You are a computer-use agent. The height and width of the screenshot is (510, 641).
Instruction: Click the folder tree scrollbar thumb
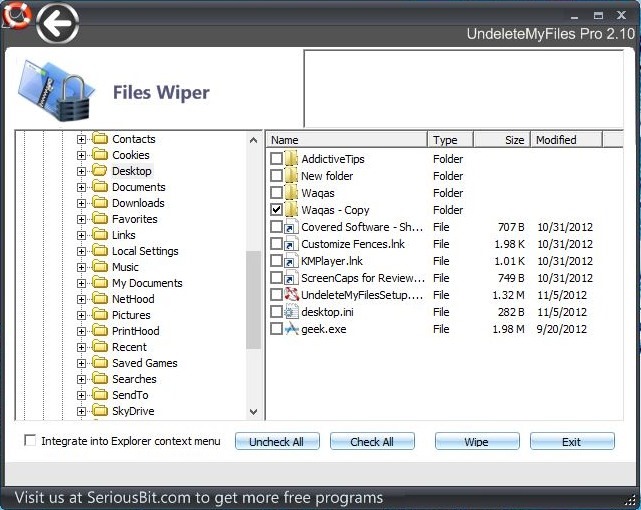tap(253, 300)
